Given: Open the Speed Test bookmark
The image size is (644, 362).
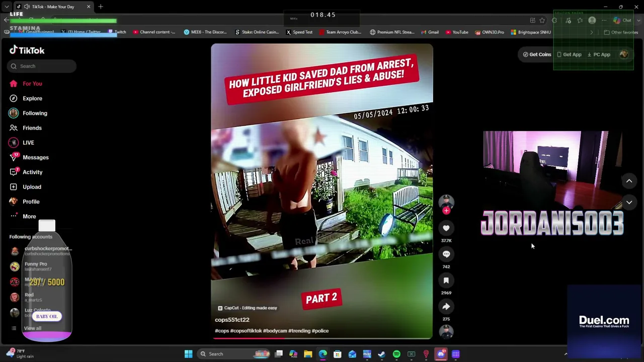Looking at the screenshot, I should (x=299, y=32).
